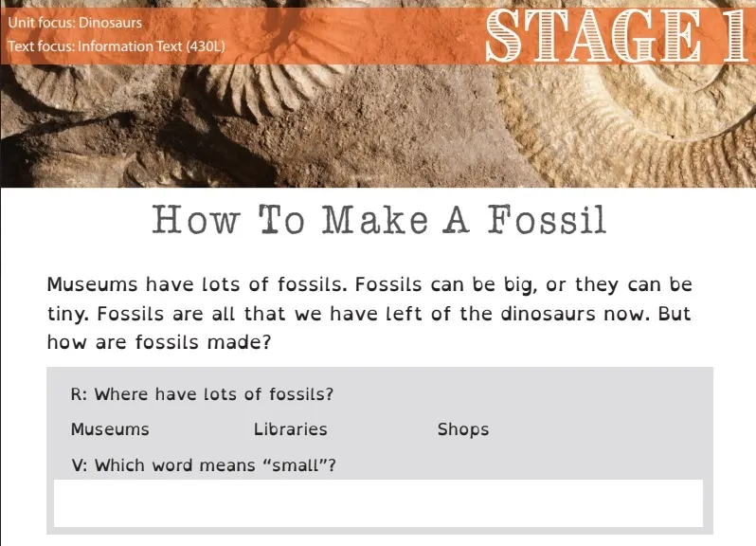
Task: Choose the "Libraries" answer option
Action: (290, 429)
